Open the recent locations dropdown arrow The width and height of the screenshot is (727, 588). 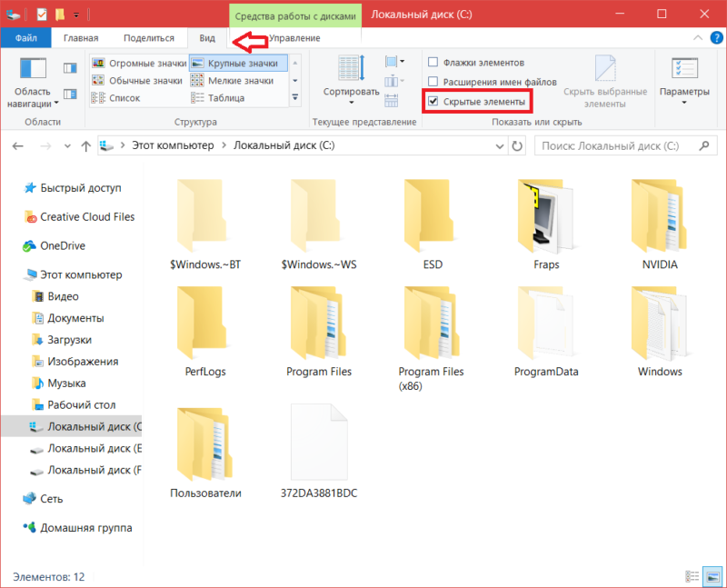(67, 146)
